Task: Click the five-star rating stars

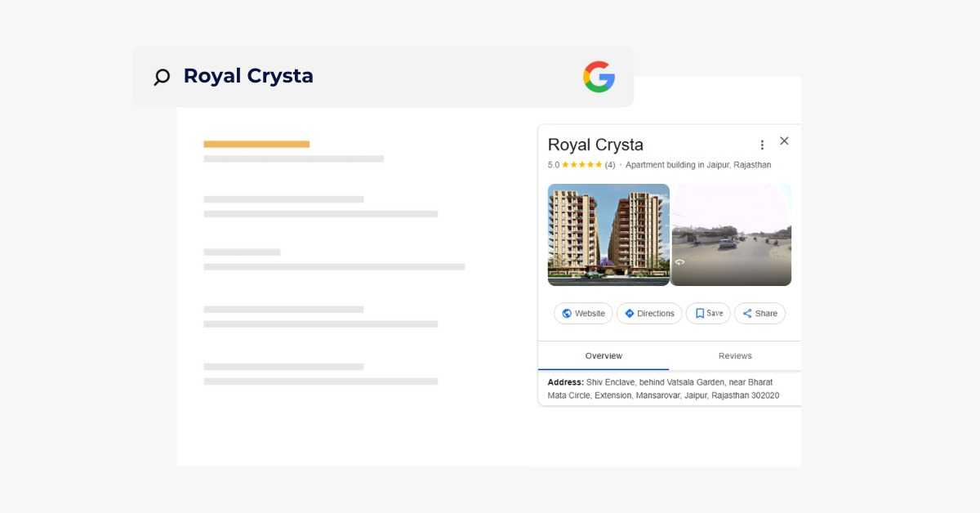Action: (x=581, y=165)
